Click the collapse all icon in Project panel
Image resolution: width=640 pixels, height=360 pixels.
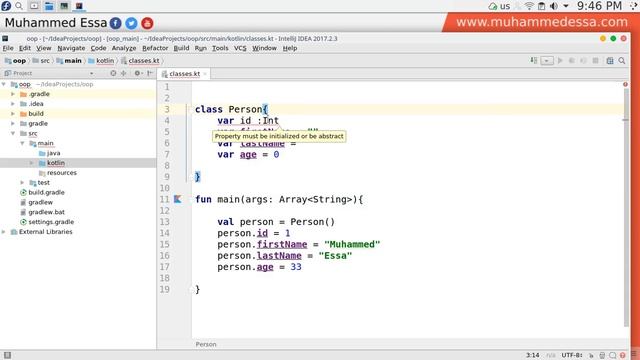[x=124, y=73]
